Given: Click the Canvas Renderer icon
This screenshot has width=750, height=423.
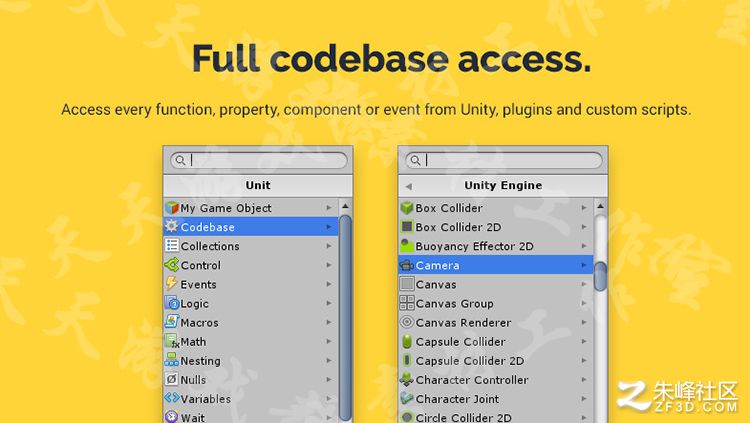Looking at the screenshot, I should click(407, 322).
